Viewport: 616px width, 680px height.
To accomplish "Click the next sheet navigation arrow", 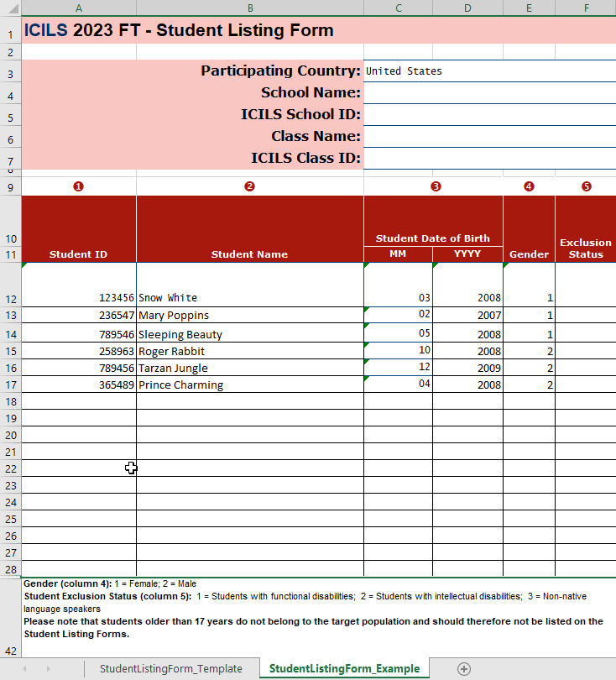I will 48,668.
